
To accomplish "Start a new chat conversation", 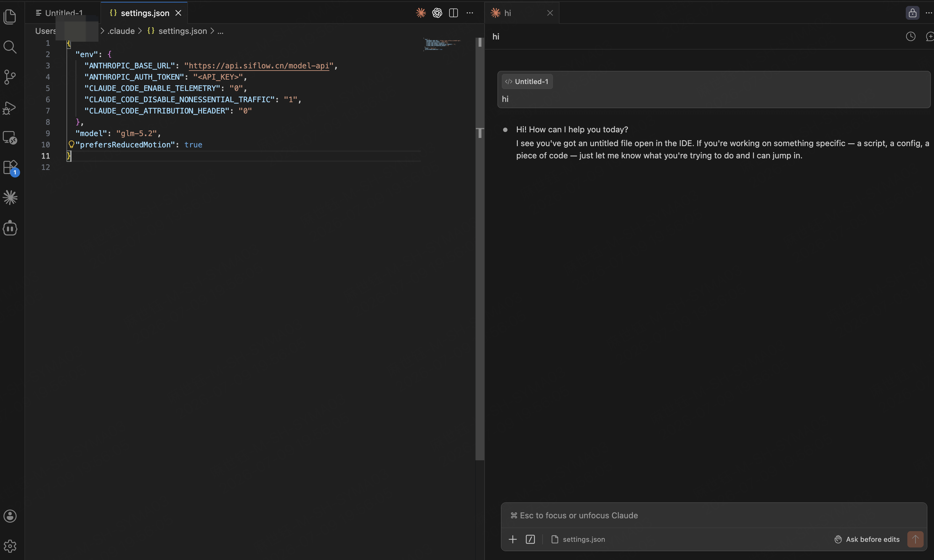I will coord(930,36).
